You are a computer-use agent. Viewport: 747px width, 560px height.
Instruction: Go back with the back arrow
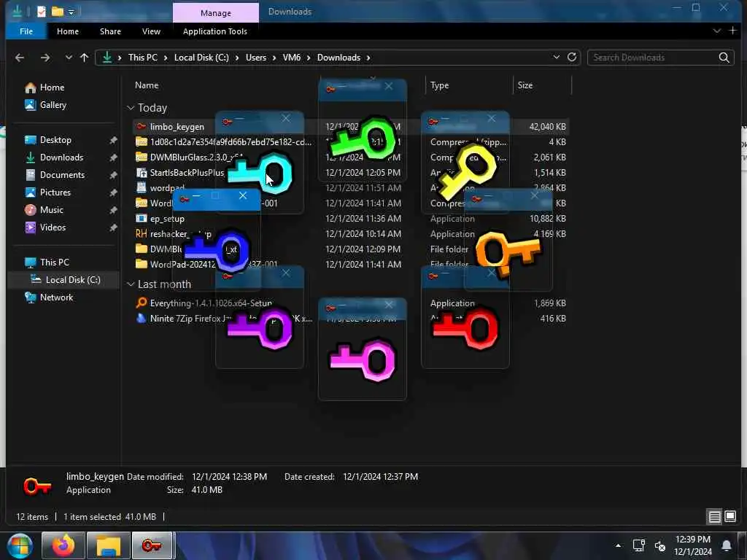coord(20,58)
